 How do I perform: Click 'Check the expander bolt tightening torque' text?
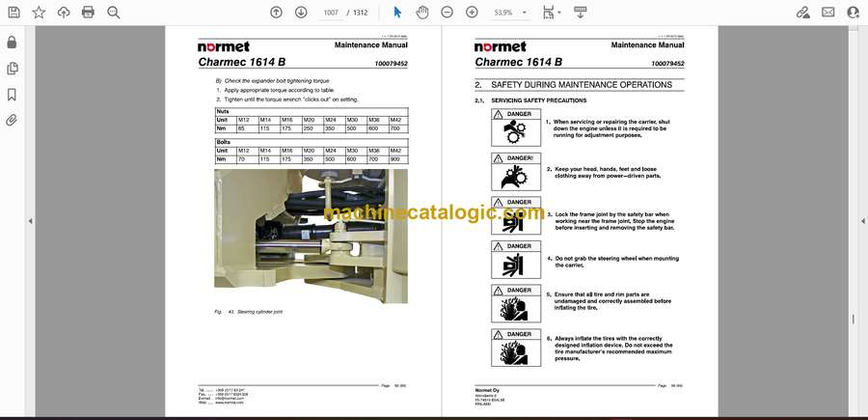276,81
